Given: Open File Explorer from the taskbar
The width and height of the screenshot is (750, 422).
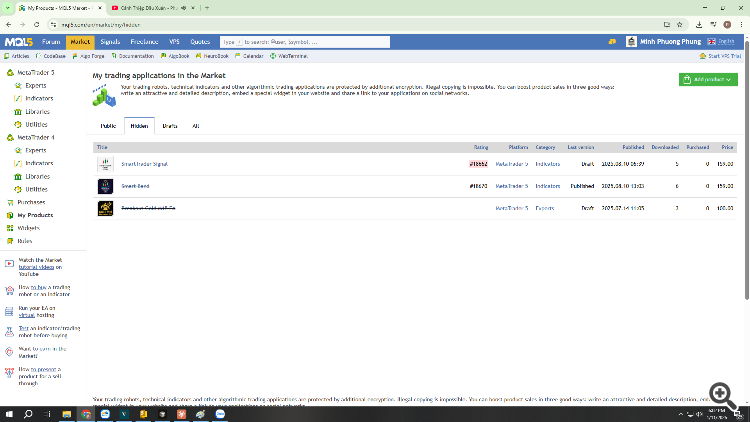Looking at the screenshot, I should pos(66,414).
